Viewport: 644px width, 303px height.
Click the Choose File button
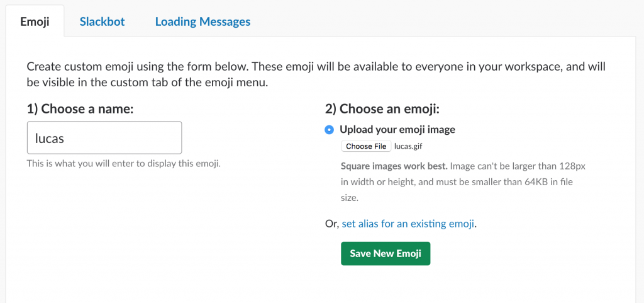366,146
